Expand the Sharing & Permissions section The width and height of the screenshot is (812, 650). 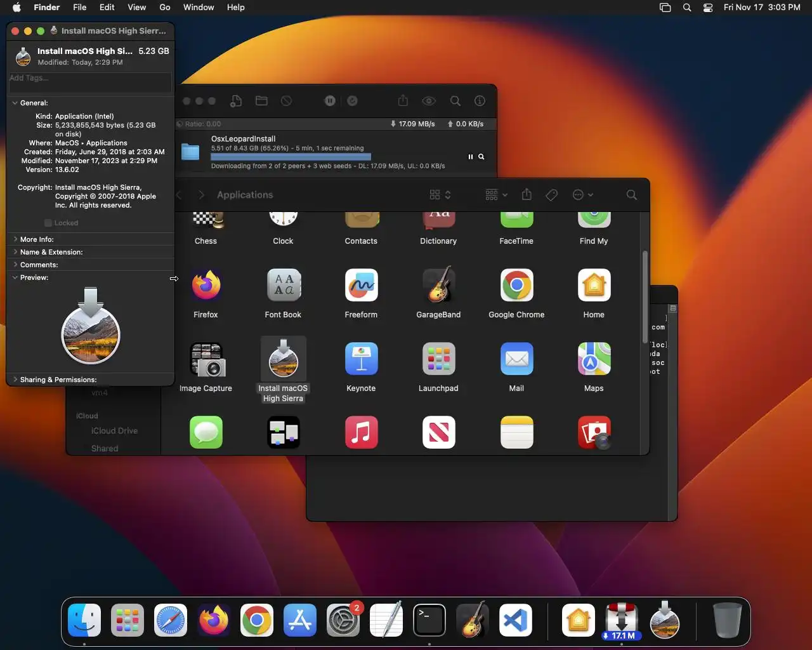[15, 380]
